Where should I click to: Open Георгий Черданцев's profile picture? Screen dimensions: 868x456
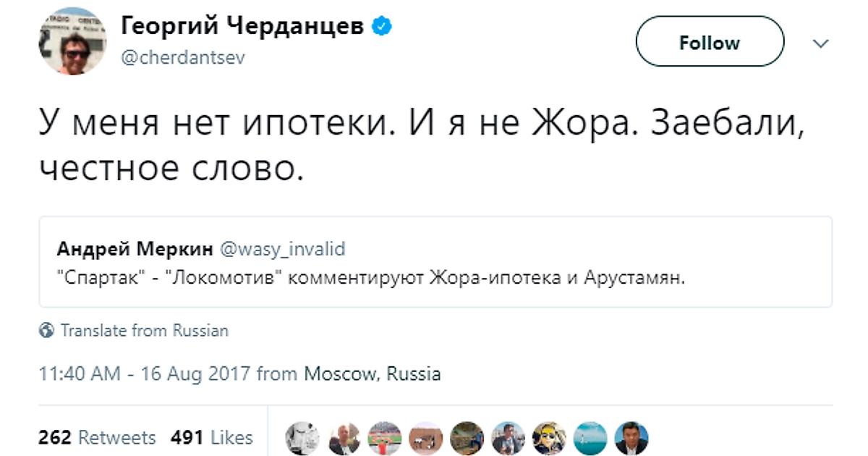point(72,43)
